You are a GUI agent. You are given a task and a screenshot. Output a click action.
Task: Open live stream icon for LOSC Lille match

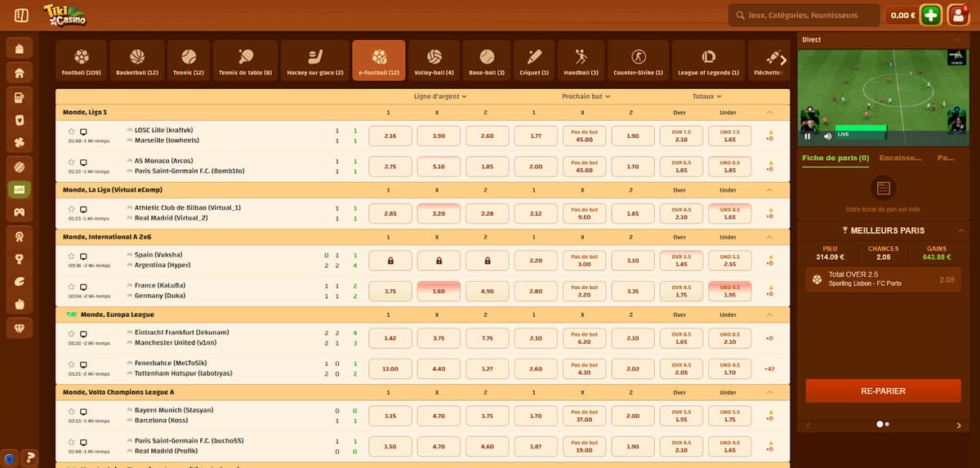pyautogui.click(x=83, y=131)
